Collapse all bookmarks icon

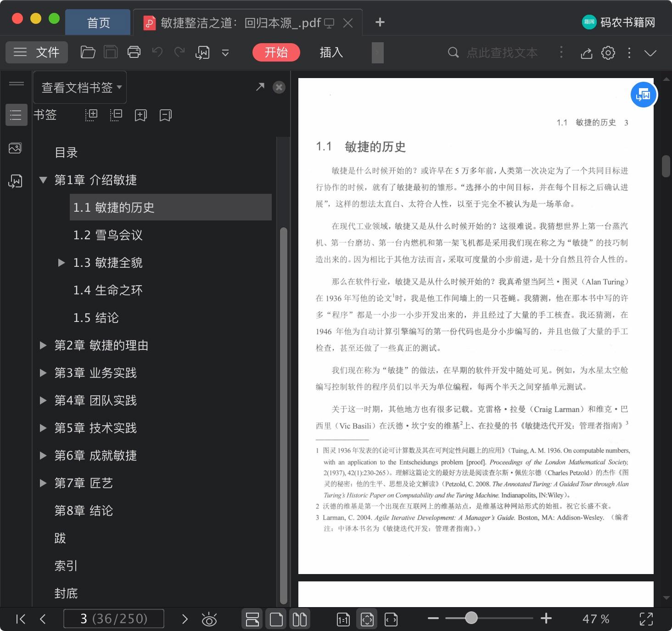[116, 115]
